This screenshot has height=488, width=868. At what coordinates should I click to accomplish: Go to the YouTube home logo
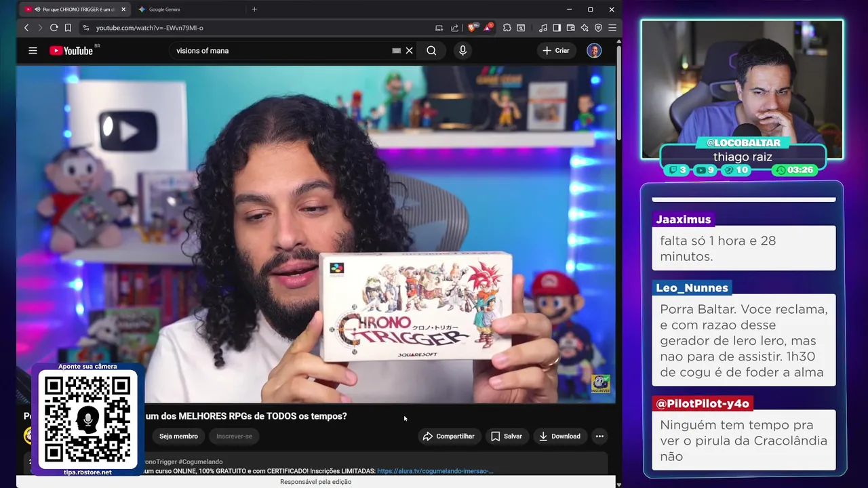(71, 51)
